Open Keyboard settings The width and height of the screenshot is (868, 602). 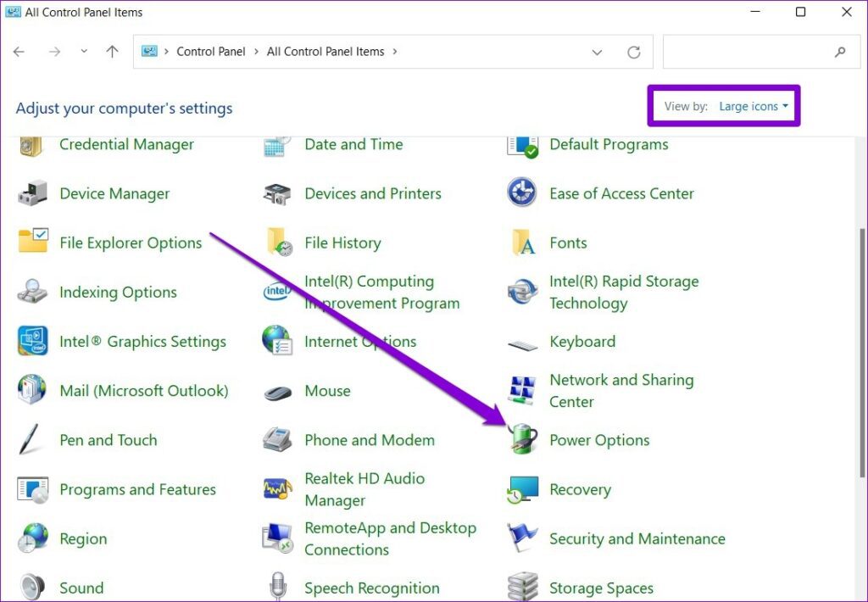point(583,342)
